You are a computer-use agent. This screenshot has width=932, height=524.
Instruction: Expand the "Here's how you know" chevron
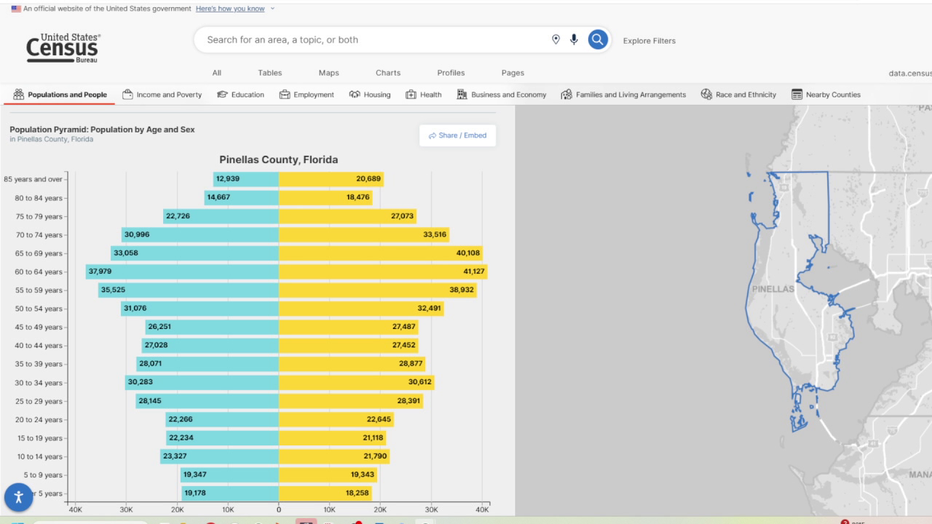point(272,9)
